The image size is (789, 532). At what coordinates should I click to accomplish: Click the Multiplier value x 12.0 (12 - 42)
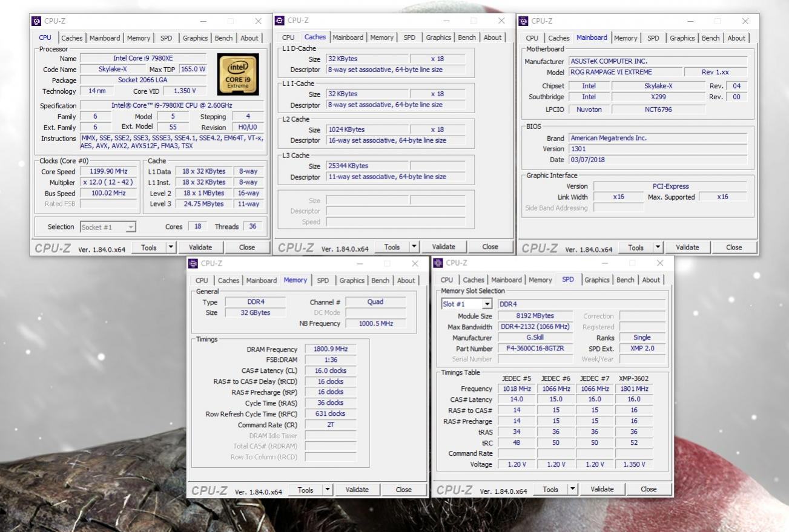point(108,182)
